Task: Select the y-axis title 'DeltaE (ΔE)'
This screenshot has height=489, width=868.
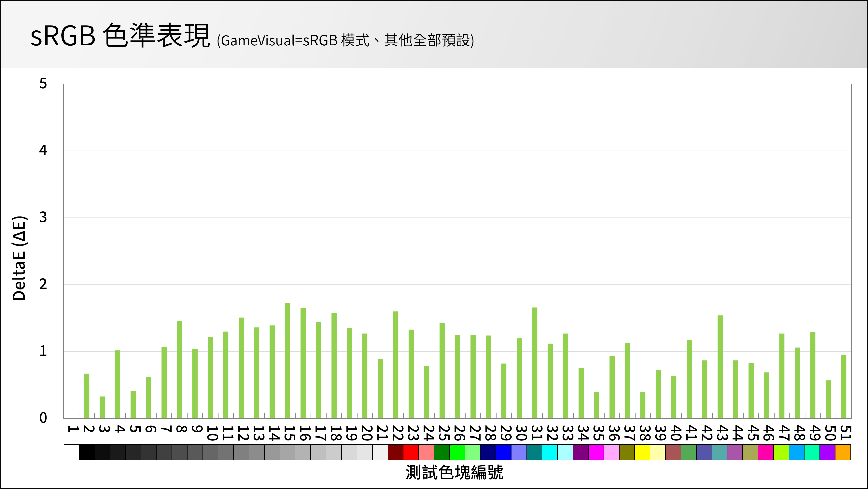Action: pyautogui.click(x=19, y=258)
